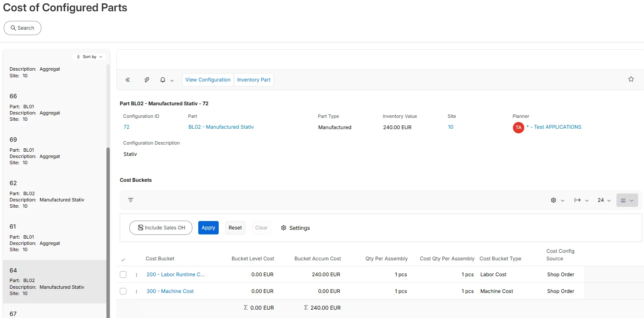Click the View Configuration command
The width and height of the screenshot is (644, 318).
208,80
